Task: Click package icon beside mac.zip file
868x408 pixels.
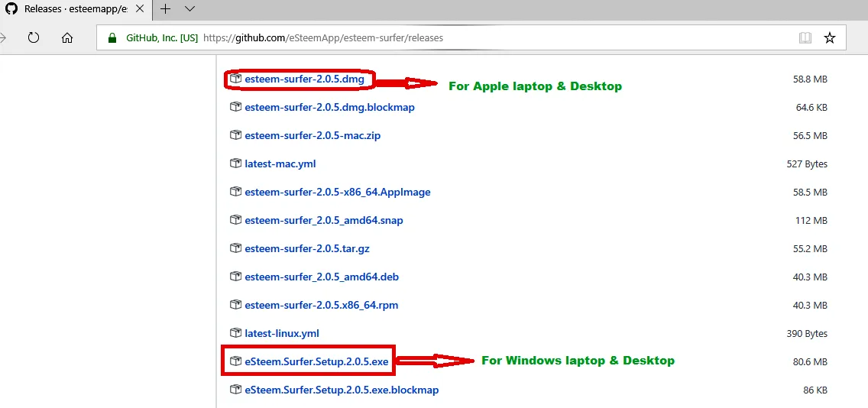Action: (235, 135)
